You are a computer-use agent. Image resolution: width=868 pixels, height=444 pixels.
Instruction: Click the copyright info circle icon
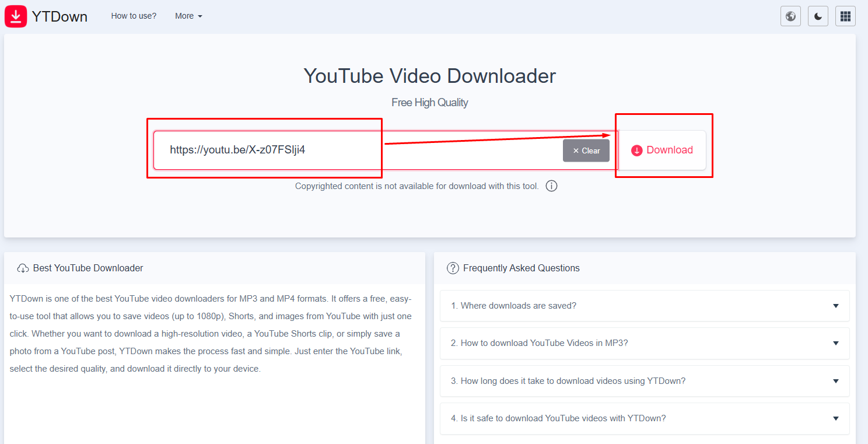(551, 186)
